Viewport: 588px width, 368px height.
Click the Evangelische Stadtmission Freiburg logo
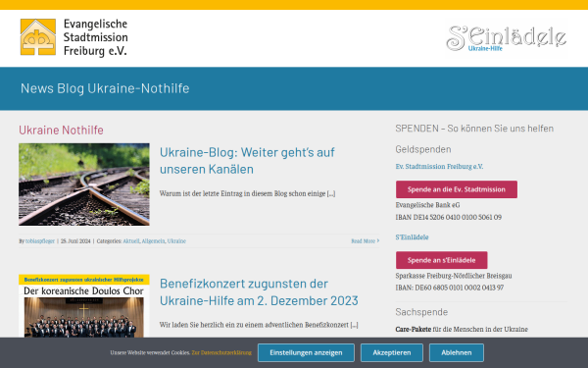coord(73,37)
